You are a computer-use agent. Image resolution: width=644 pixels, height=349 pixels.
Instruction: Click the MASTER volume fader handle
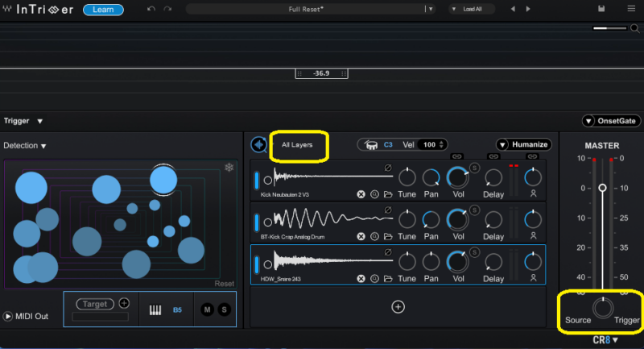602,188
